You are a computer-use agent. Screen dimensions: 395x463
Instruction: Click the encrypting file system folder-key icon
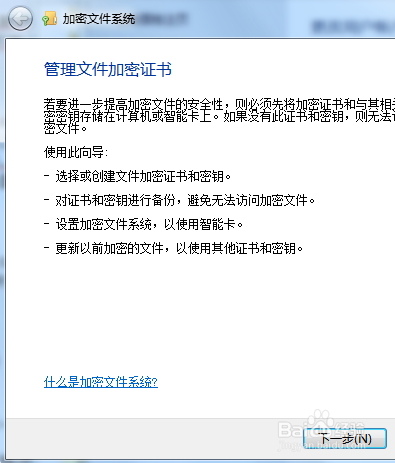50,18
